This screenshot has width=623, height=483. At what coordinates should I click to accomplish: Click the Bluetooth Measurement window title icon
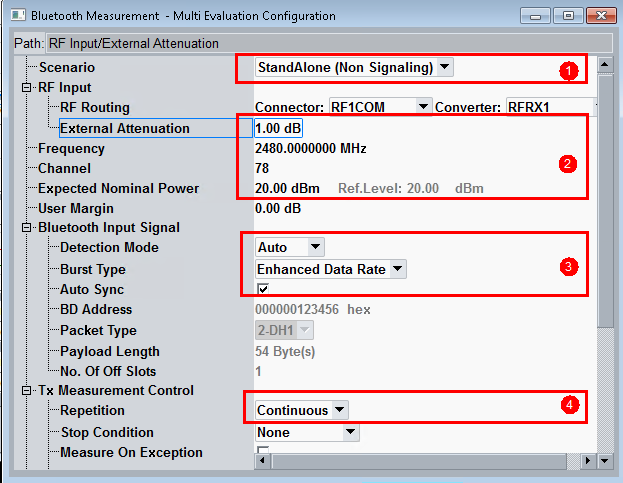(18, 16)
